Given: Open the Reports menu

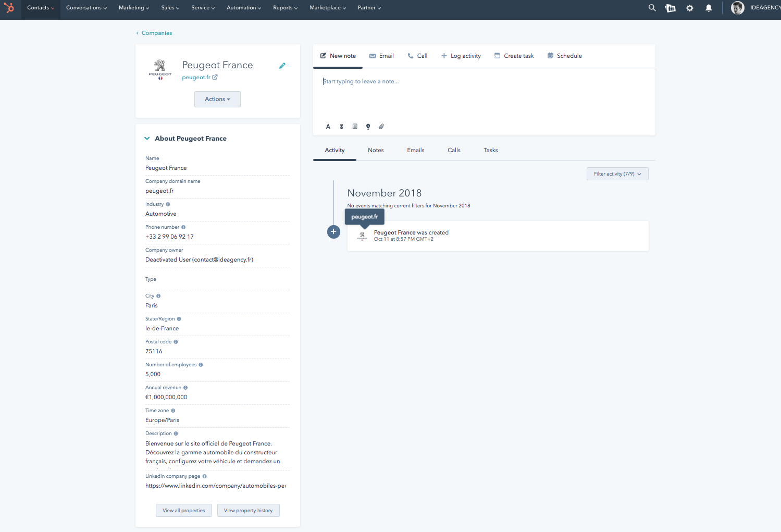Looking at the screenshot, I should click(286, 8).
